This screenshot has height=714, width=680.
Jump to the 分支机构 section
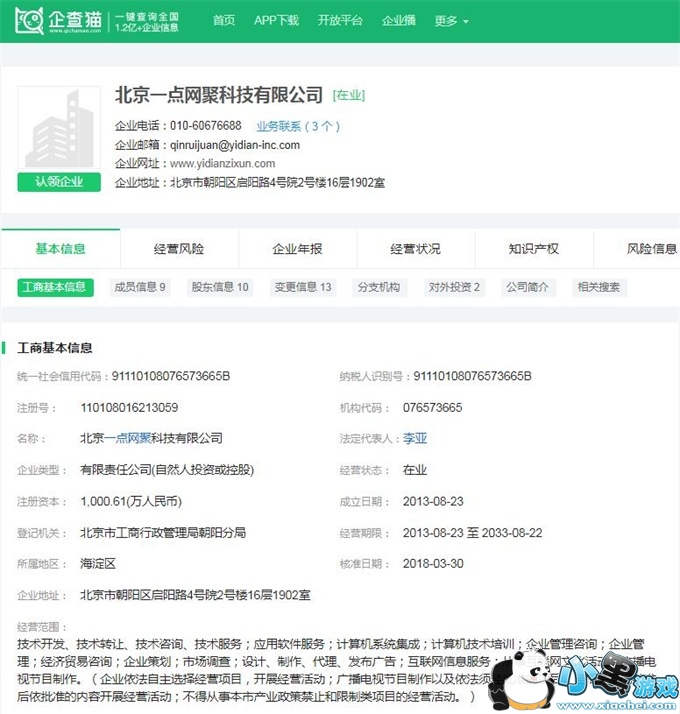coord(379,287)
